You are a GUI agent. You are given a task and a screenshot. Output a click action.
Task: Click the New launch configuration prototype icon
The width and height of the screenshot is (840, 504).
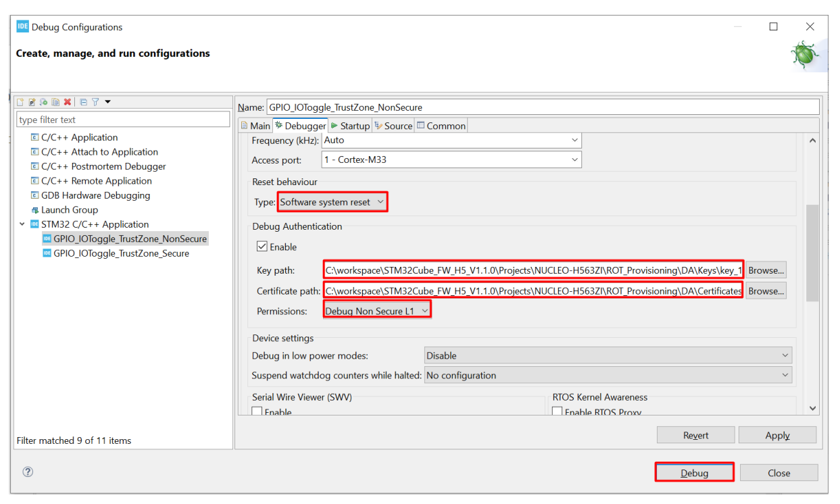coord(32,102)
